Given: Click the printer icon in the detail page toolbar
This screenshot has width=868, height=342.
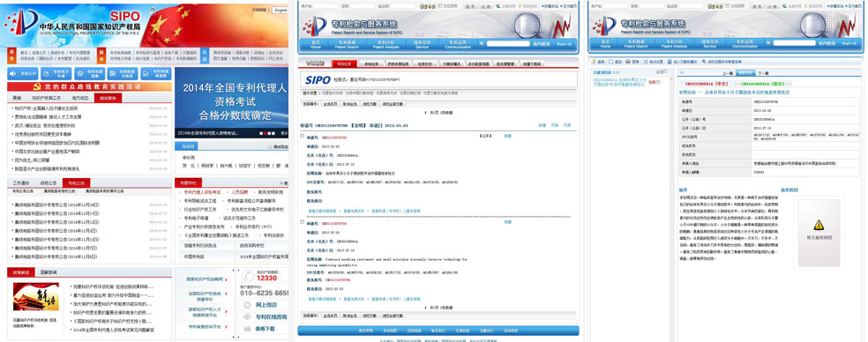Looking at the screenshot, I should point(629,62).
